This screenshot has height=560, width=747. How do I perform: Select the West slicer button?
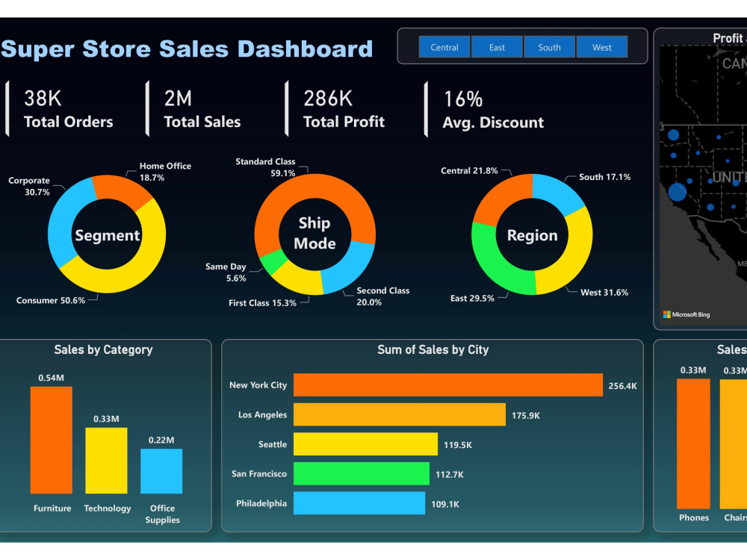602,46
